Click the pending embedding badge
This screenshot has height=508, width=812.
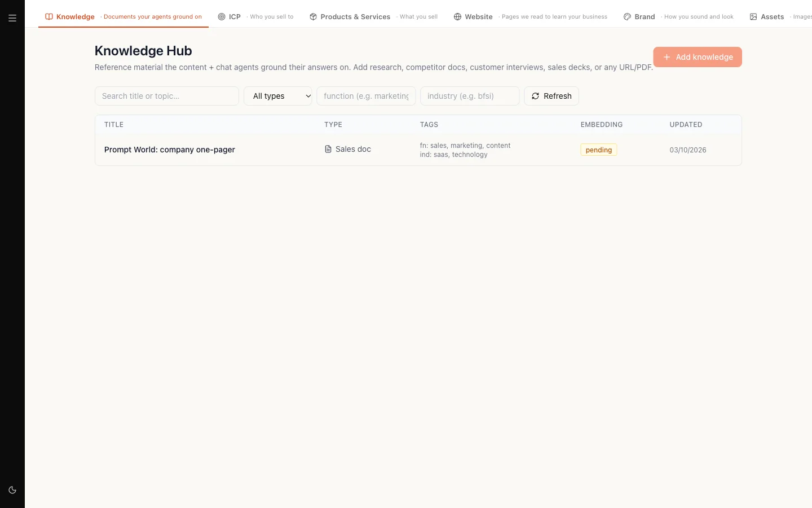(x=599, y=150)
